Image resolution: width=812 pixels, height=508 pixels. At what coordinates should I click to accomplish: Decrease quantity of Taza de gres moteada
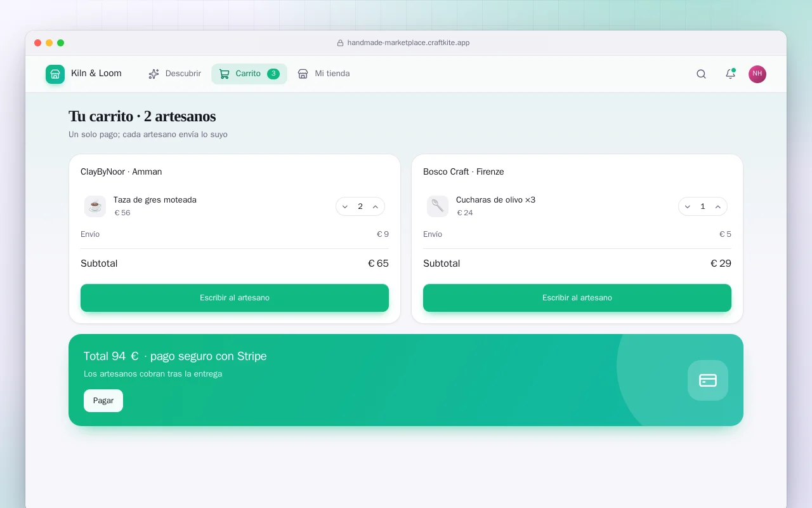[345, 206]
